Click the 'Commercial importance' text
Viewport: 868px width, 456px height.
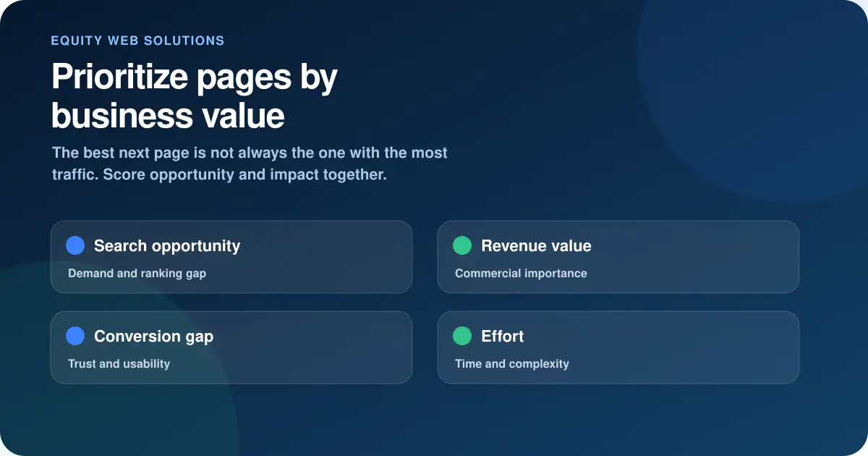521,274
